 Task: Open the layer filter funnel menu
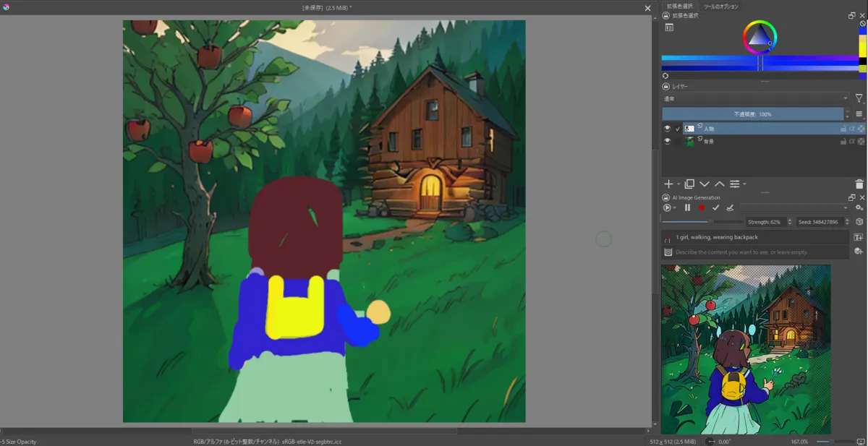(x=859, y=98)
